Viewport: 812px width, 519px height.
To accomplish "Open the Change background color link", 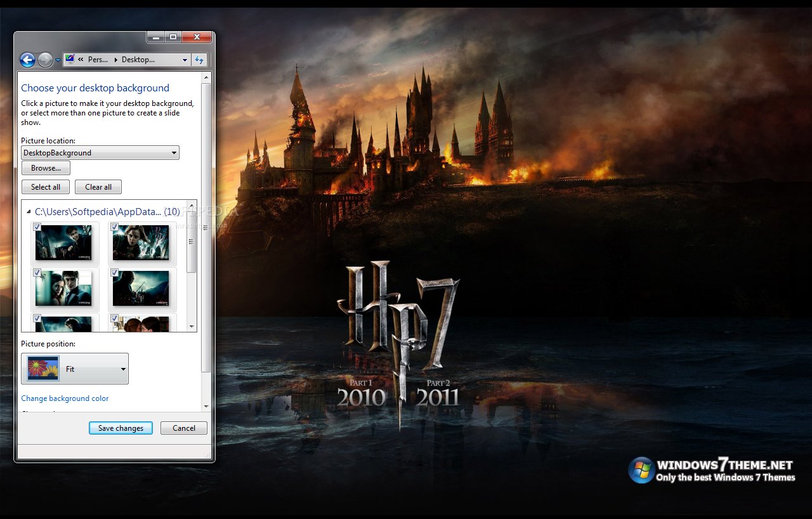I will (65, 398).
